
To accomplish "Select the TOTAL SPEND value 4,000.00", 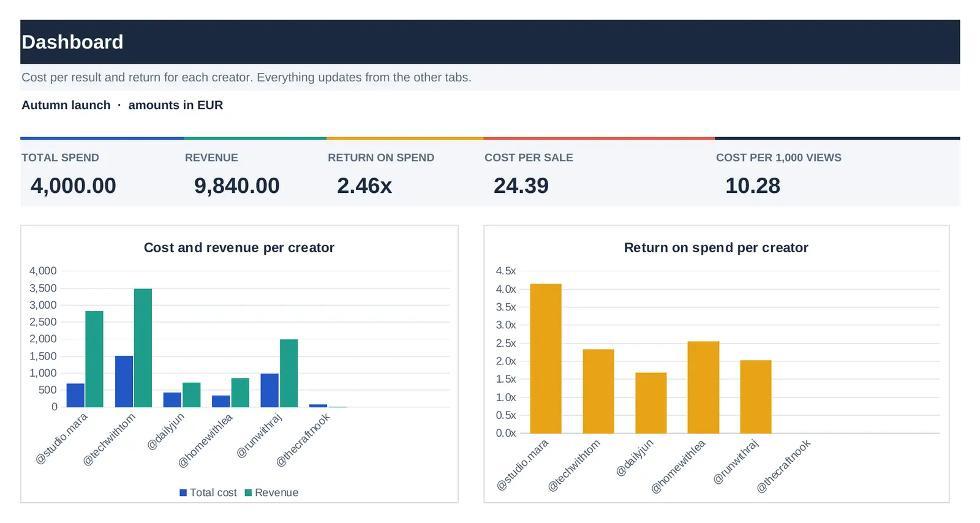I will coord(73,186).
